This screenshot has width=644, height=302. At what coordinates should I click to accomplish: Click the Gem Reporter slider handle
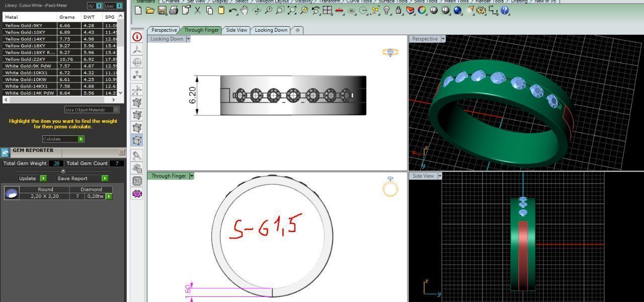tap(63, 171)
